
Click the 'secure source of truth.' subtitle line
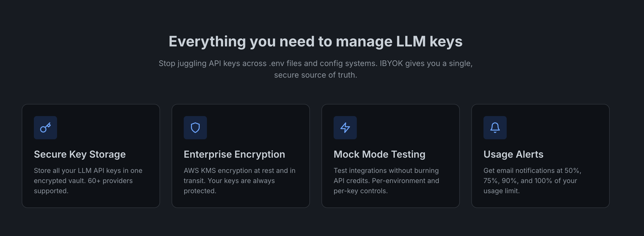point(315,75)
